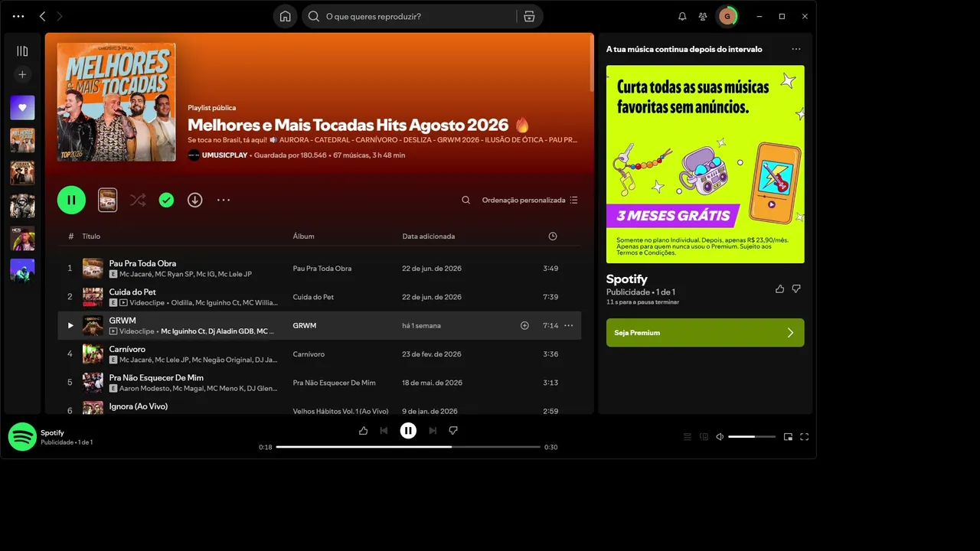Pause playback in the player bar
The image size is (980, 551).
pos(408,431)
